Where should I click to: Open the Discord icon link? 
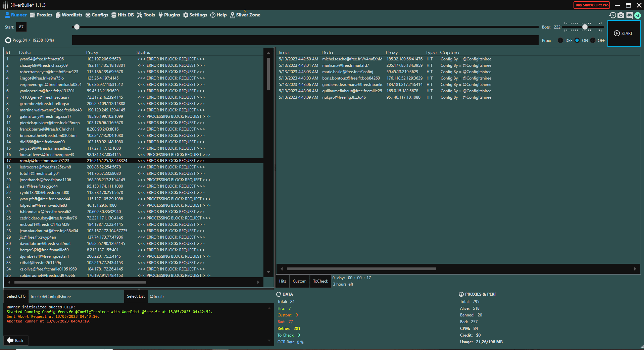tap(629, 15)
